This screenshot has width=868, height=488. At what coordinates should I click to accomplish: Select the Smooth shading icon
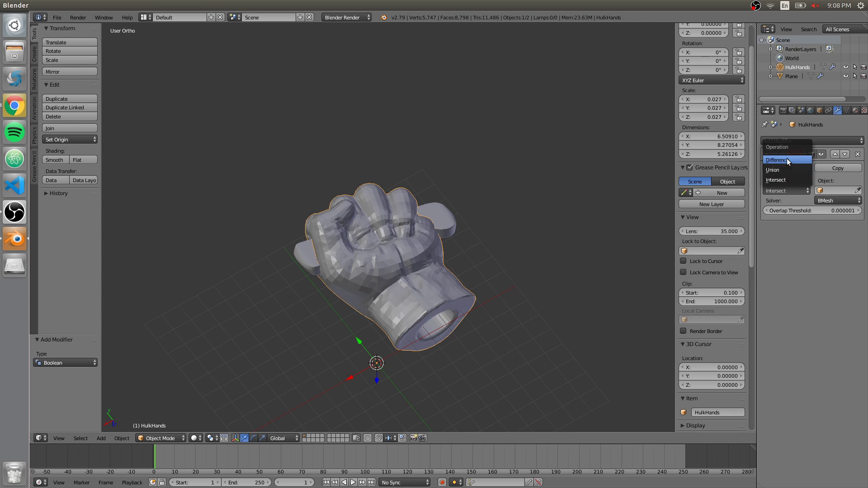point(55,159)
